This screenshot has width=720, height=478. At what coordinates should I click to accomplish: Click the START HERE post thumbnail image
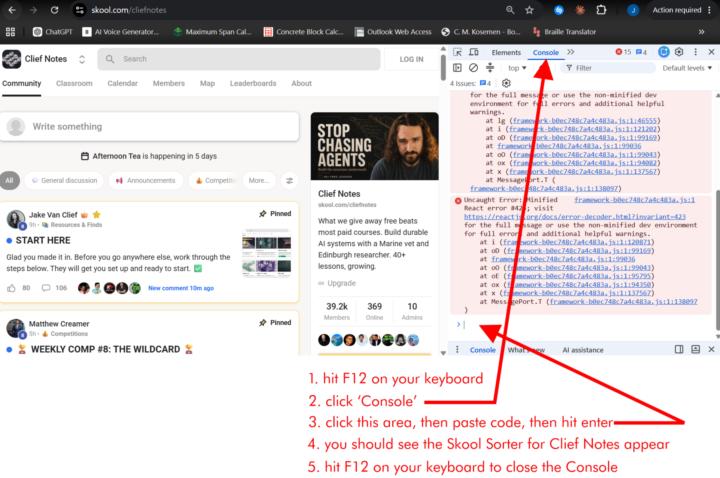pos(266,254)
